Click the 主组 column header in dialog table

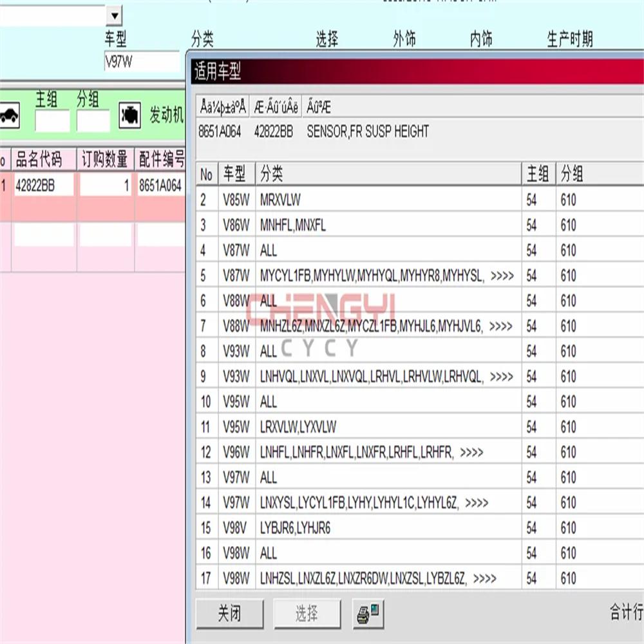538,174
